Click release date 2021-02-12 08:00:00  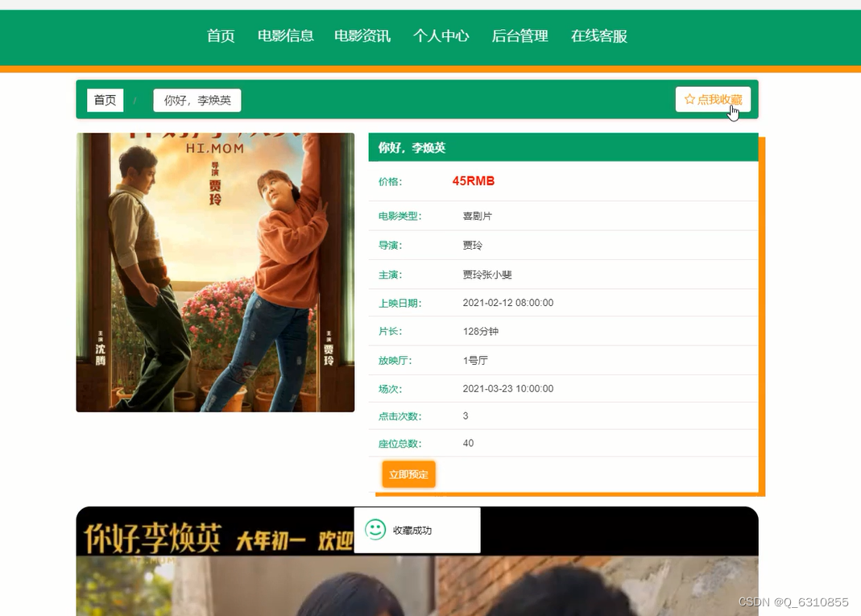[x=508, y=303]
